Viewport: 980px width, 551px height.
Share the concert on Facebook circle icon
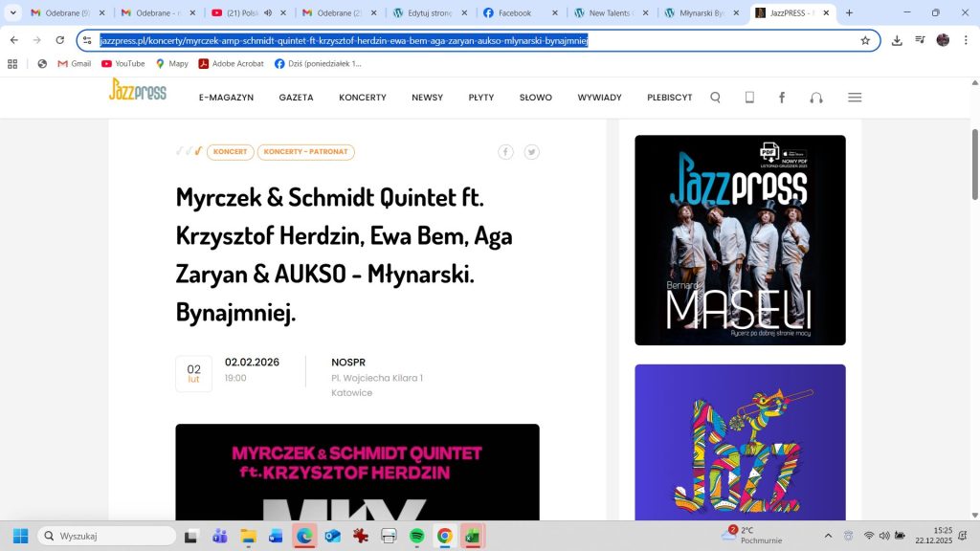(x=505, y=152)
